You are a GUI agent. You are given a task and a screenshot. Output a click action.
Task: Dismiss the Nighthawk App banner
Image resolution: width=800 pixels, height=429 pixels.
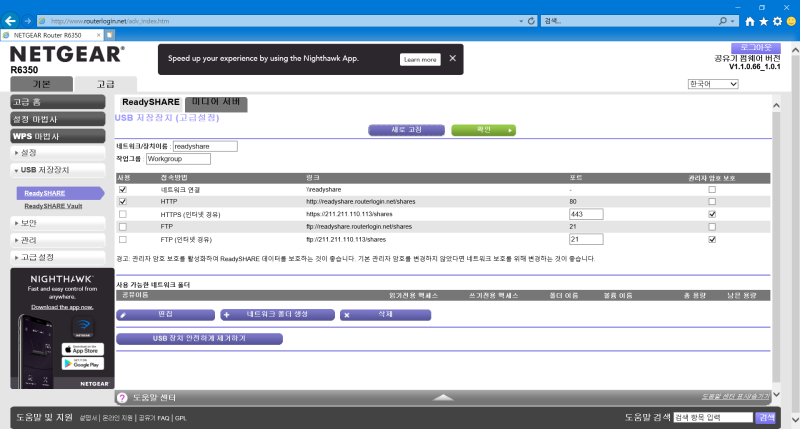tap(453, 58)
